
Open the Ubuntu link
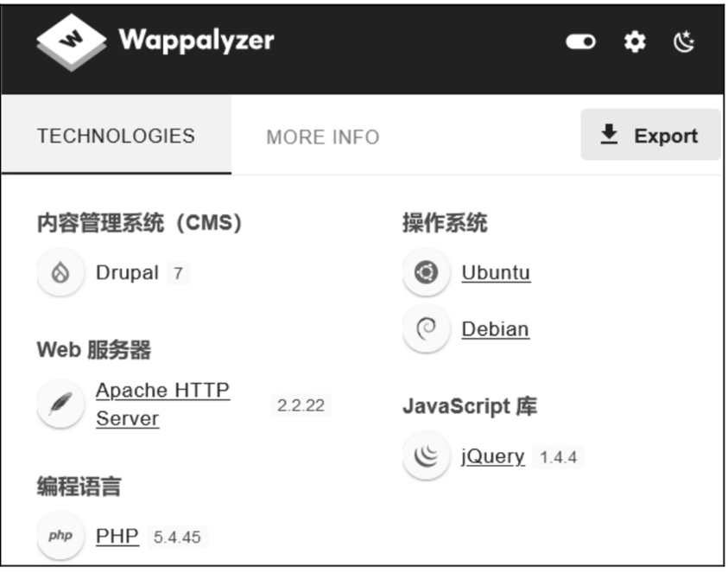(x=496, y=272)
